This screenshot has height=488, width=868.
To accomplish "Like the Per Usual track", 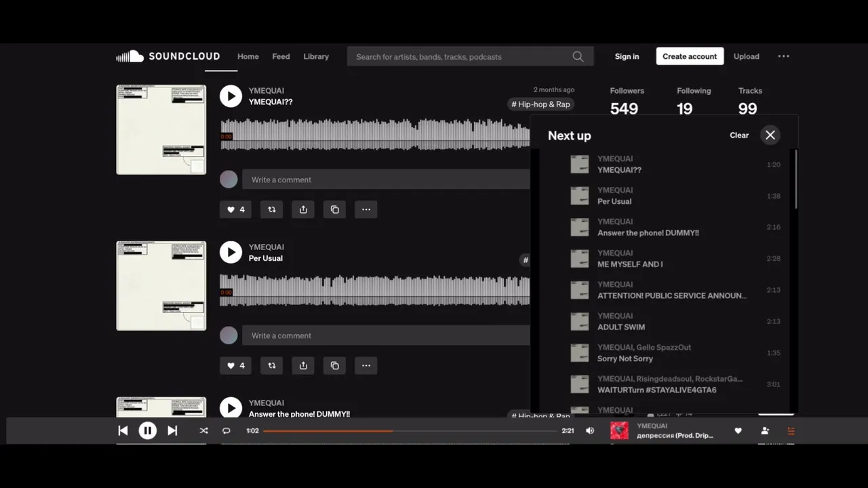I will tap(235, 365).
